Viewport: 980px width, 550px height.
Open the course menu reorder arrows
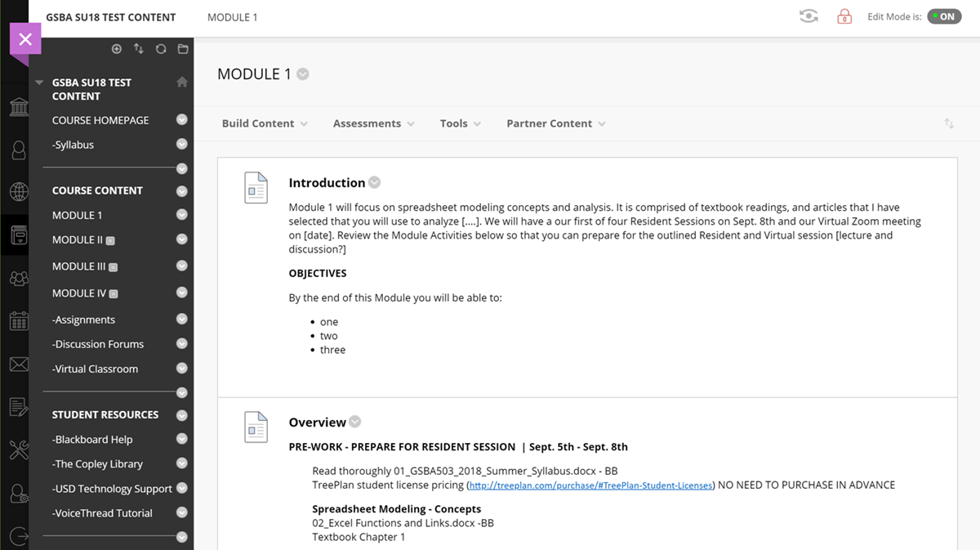coord(139,49)
